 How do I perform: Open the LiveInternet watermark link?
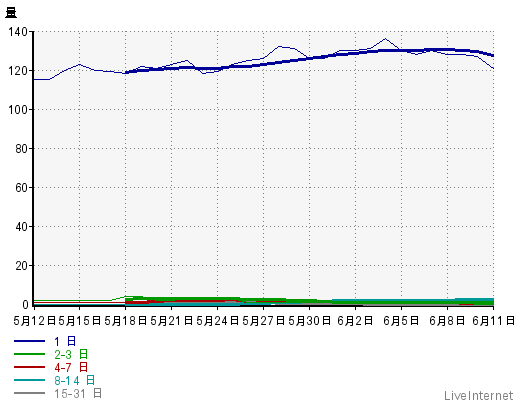[479, 396]
